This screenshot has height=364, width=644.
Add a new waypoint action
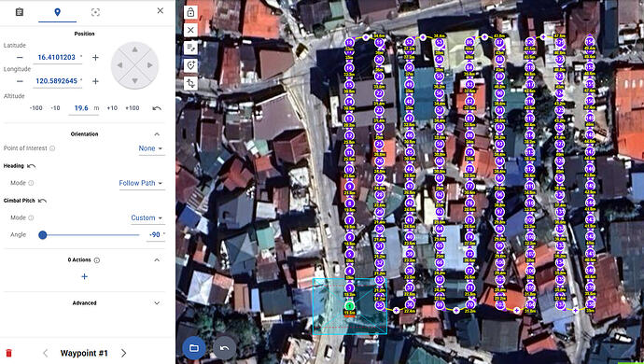tap(84, 277)
